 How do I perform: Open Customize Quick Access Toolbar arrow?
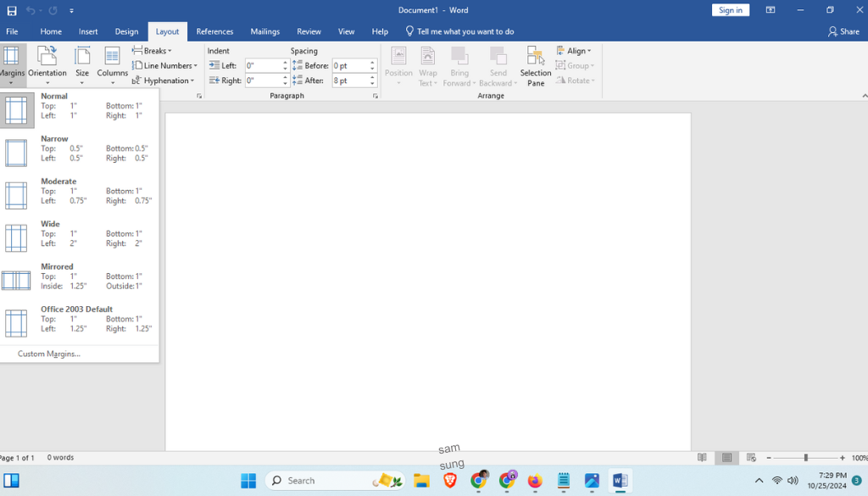(x=71, y=10)
